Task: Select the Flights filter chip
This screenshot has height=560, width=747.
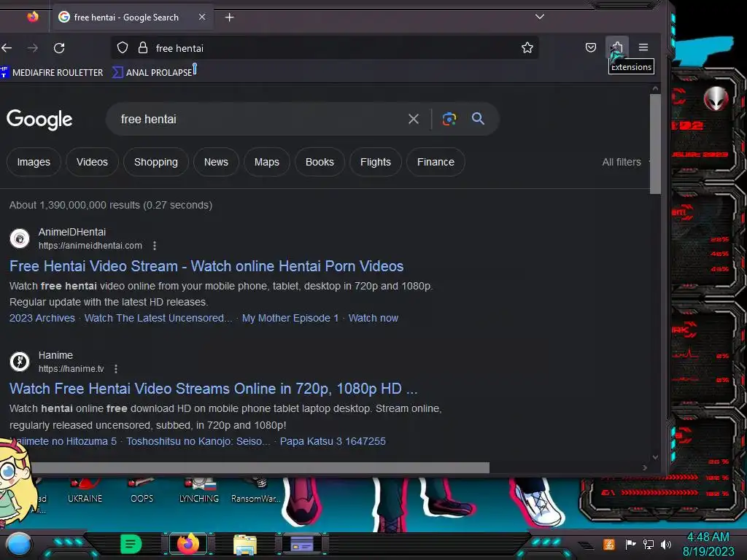Action: [376, 162]
